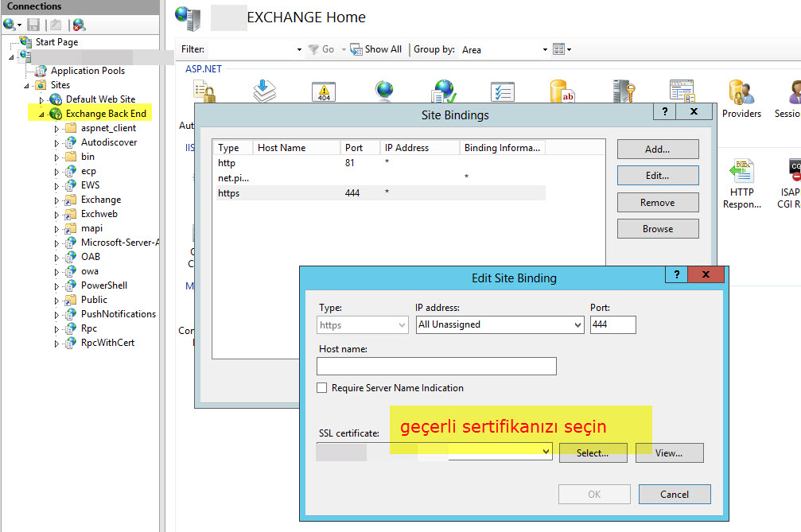801x532 pixels.
Task: Close the Edit Site Binding dialog
Action: 706,274
